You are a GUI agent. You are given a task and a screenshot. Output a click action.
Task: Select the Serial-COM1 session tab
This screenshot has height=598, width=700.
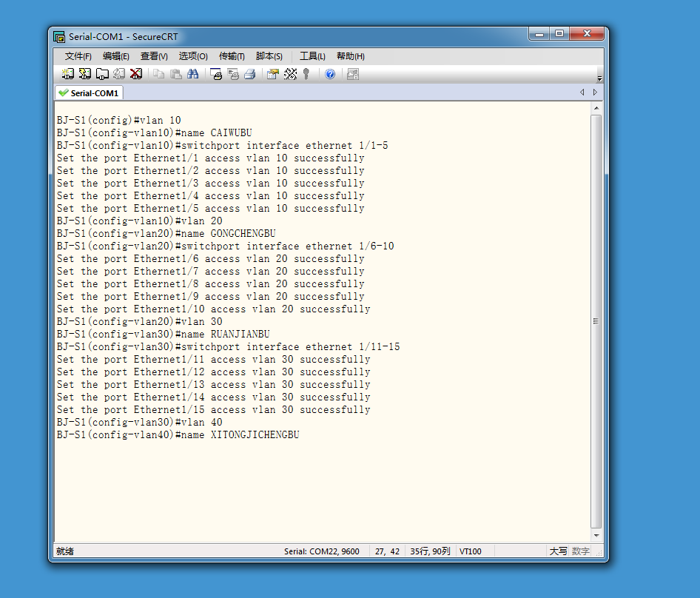(x=90, y=93)
